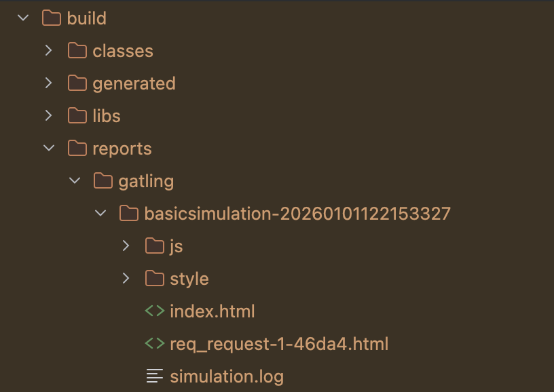This screenshot has width=554, height=392.
Task: Expand the generated folder
Action: [x=48, y=83]
